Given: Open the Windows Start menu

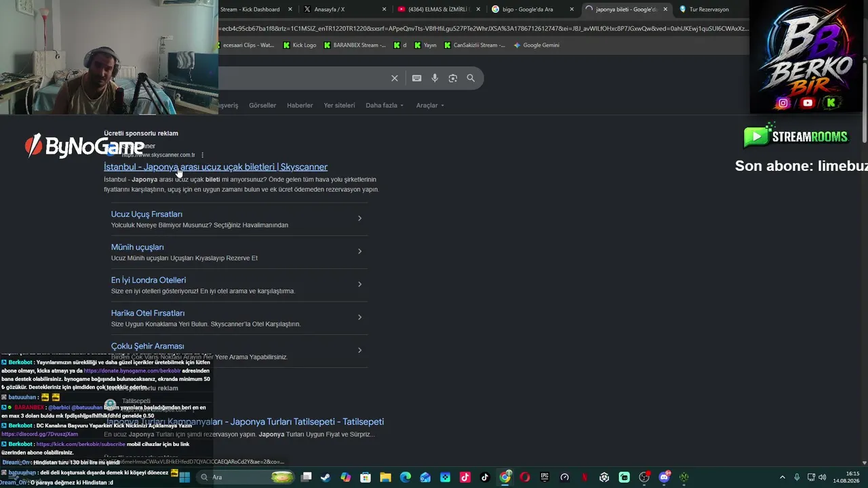Looking at the screenshot, I should point(184,477).
